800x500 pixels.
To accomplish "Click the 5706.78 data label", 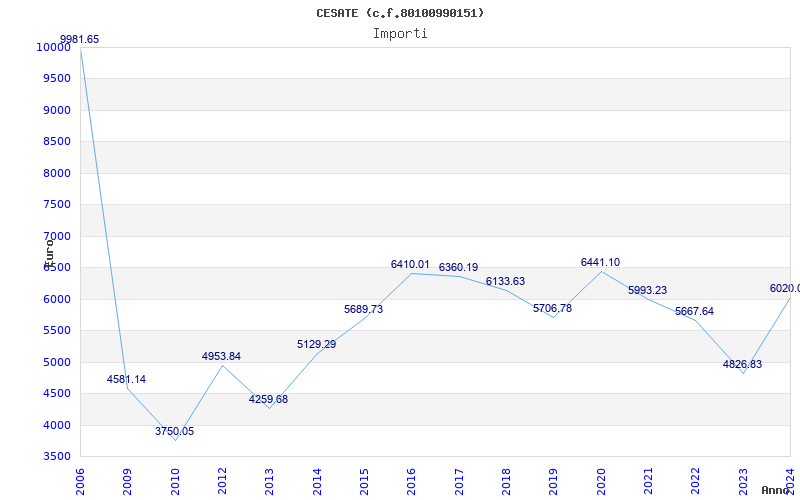I will coord(553,308).
